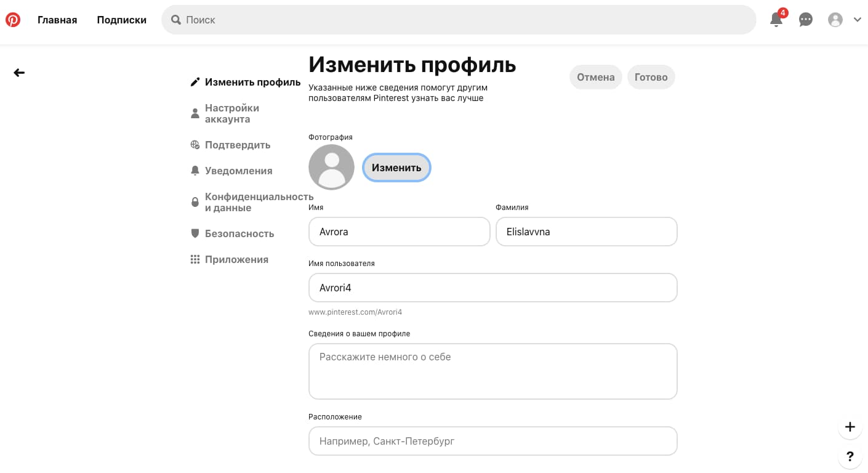The height and width of the screenshot is (473, 868).
Task: Click the shield icon next to Безопасность
Action: pos(195,232)
